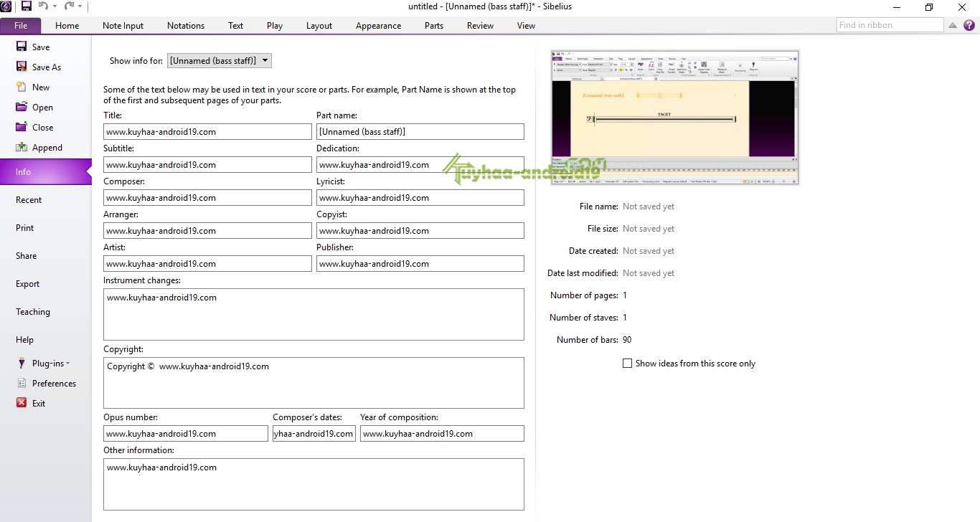
Task: Click the Close folder icon
Action: 21,127
